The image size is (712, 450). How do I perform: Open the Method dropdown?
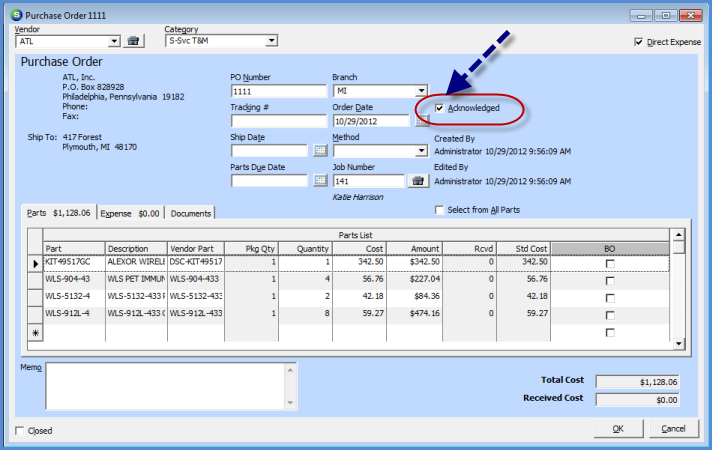pos(421,151)
